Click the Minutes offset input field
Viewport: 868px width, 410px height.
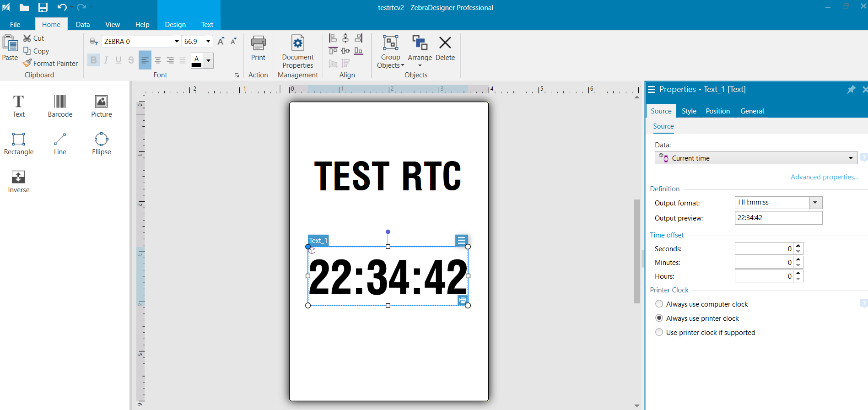[x=764, y=262]
